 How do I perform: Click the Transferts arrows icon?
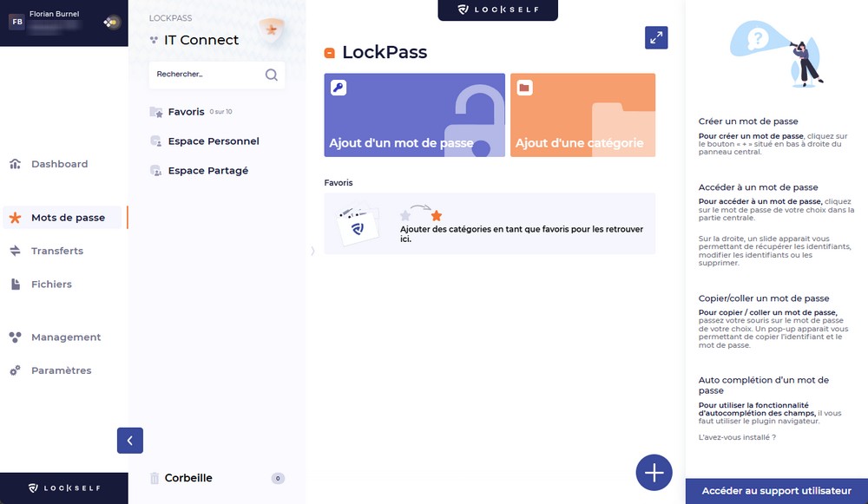point(15,251)
